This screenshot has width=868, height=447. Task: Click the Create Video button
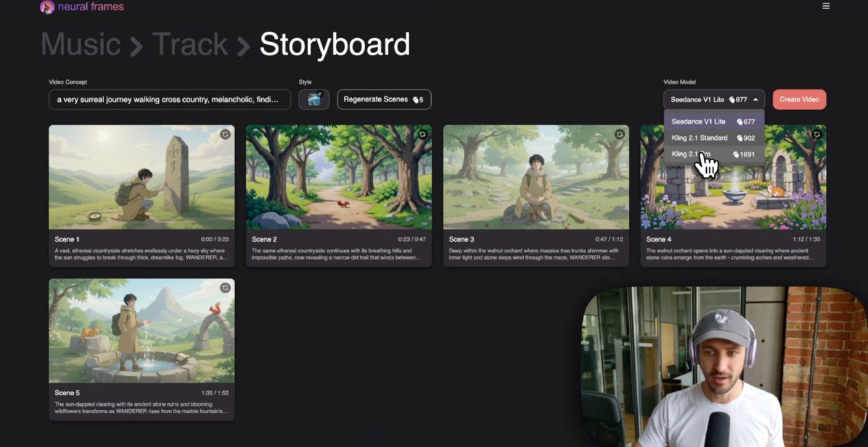click(x=799, y=100)
